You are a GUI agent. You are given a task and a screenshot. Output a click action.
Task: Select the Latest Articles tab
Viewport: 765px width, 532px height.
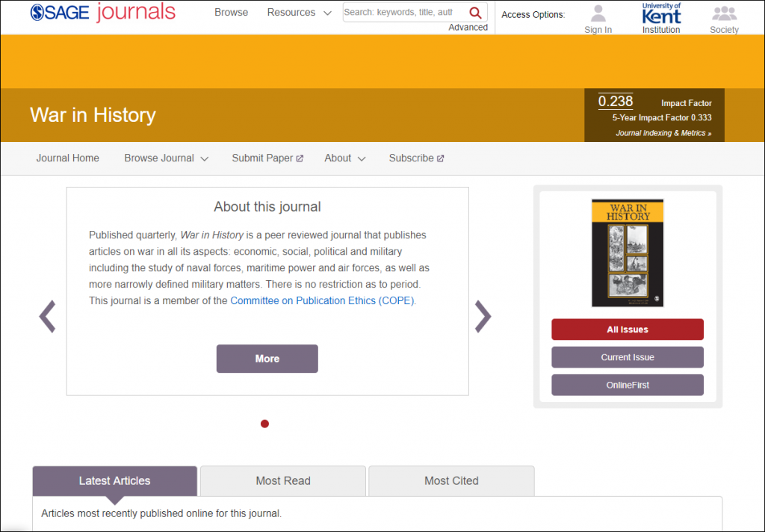(x=114, y=480)
